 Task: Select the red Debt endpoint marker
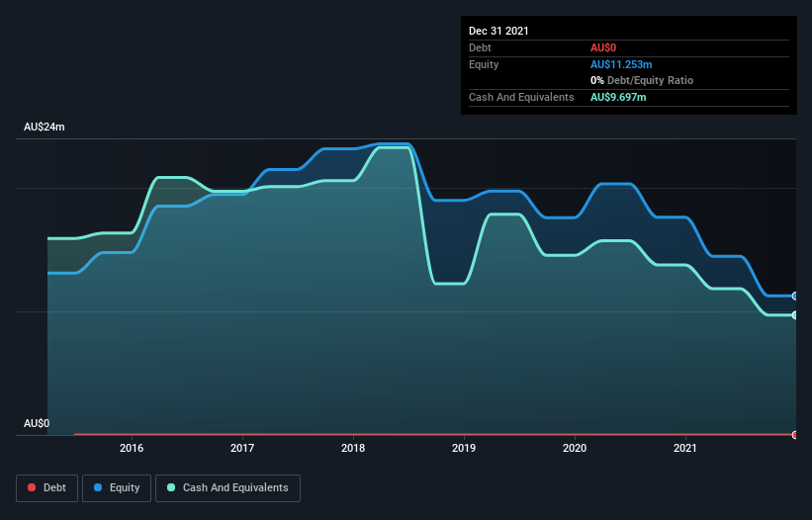794,435
